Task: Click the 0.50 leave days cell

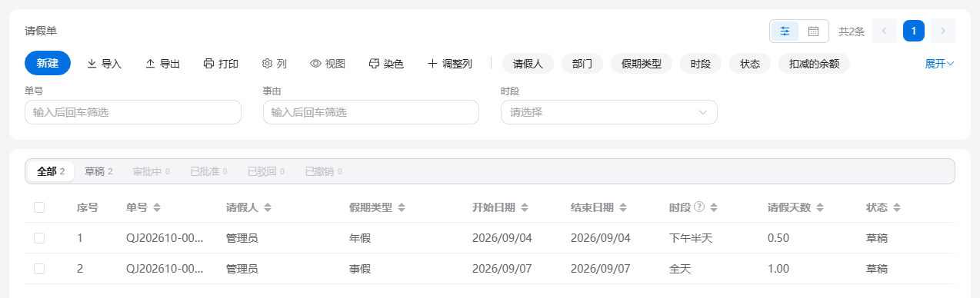Action: [x=778, y=238]
